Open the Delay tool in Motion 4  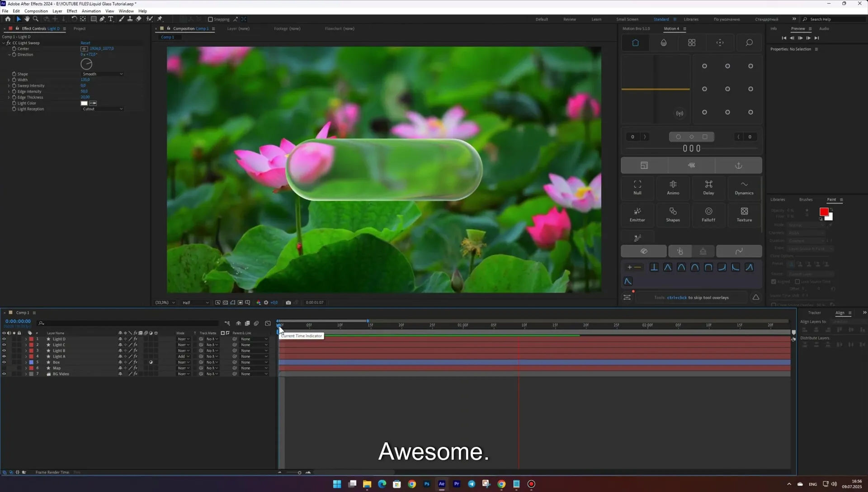click(708, 187)
